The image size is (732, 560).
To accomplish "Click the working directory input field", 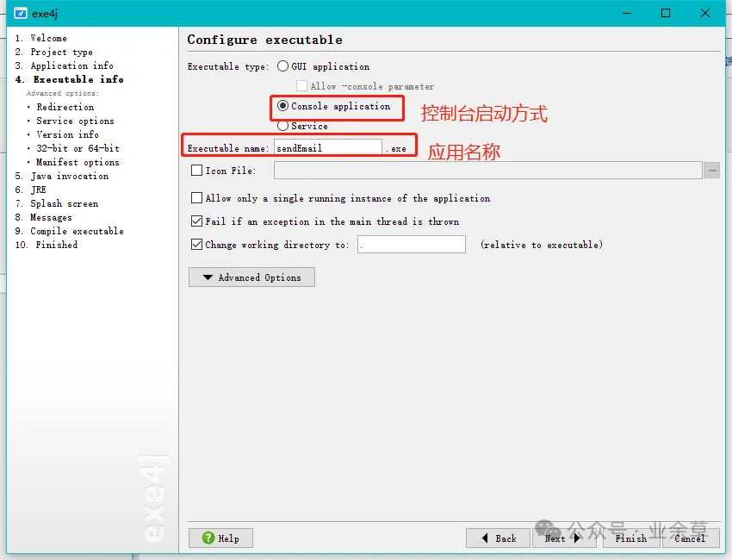I will [x=412, y=245].
